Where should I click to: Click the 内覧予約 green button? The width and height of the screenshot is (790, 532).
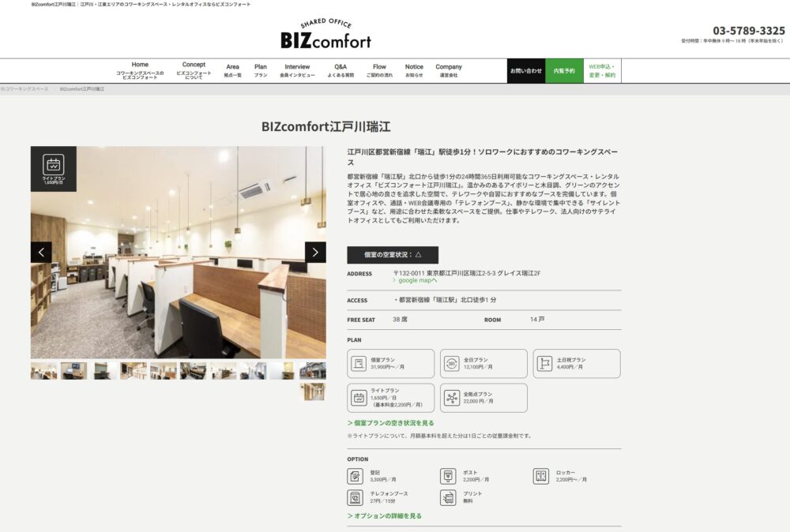pyautogui.click(x=564, y=71)
